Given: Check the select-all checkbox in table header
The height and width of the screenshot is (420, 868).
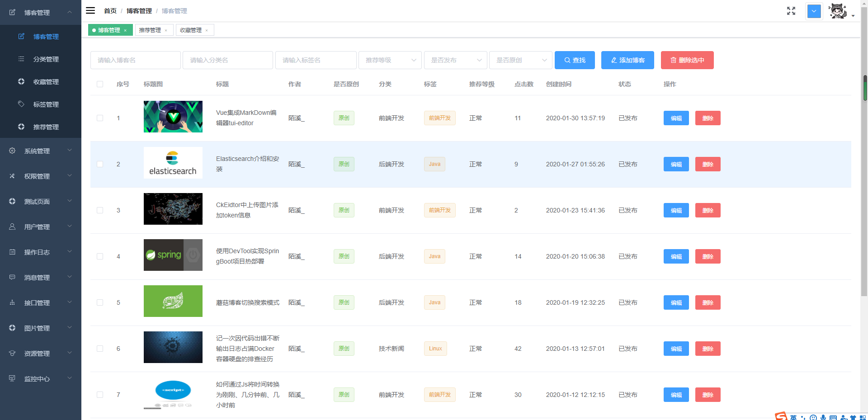Looking at the screenshot, I should click(100, 84).
